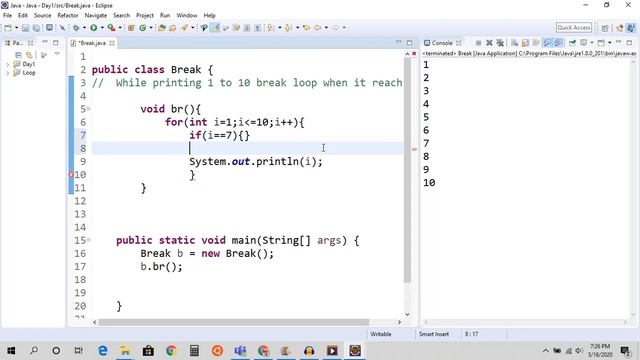
Task: Toggle Mark Occurrences in the toolbar
Action: (x=215, y=28)
